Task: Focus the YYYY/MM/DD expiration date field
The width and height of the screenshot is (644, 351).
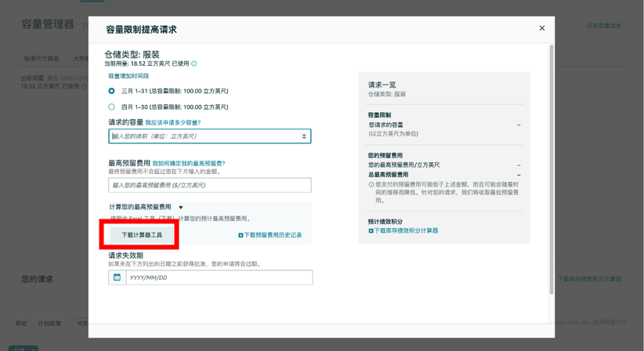Action: [219, 277]
